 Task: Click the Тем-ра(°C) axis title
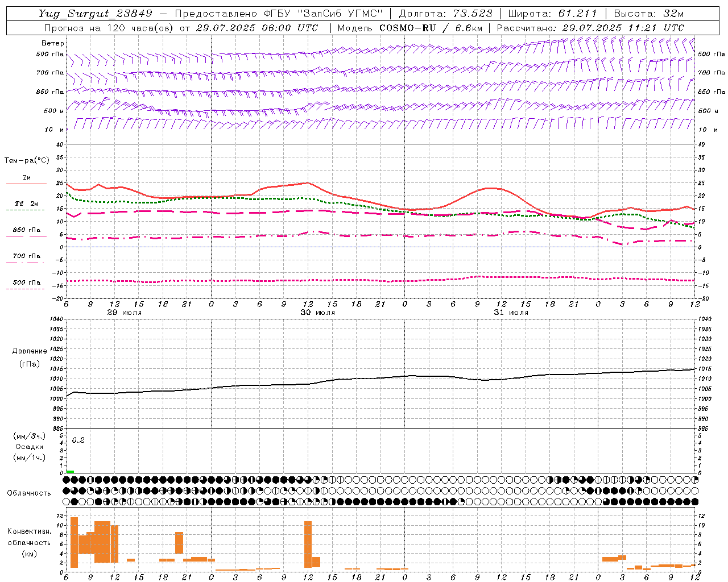(x=27, y=161)
